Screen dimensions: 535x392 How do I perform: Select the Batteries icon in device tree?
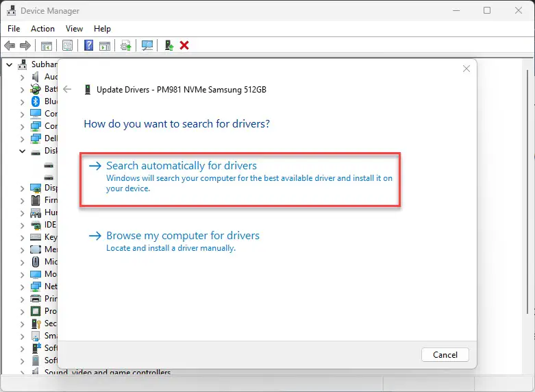point(36,89)
